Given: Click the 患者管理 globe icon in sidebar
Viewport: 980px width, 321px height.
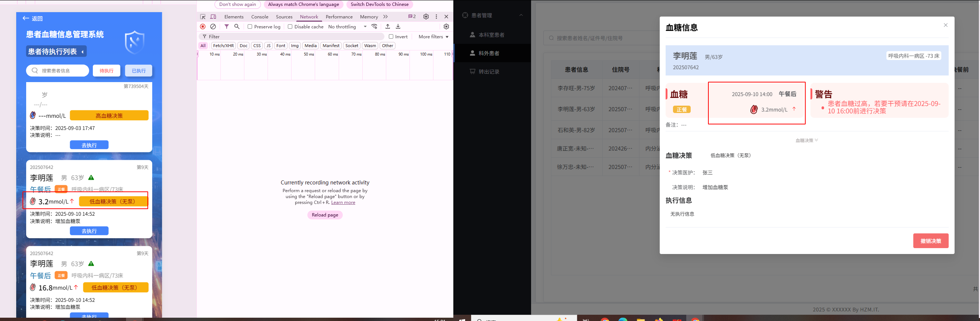Looking at the screenshot, I should [x=465, y=15].
